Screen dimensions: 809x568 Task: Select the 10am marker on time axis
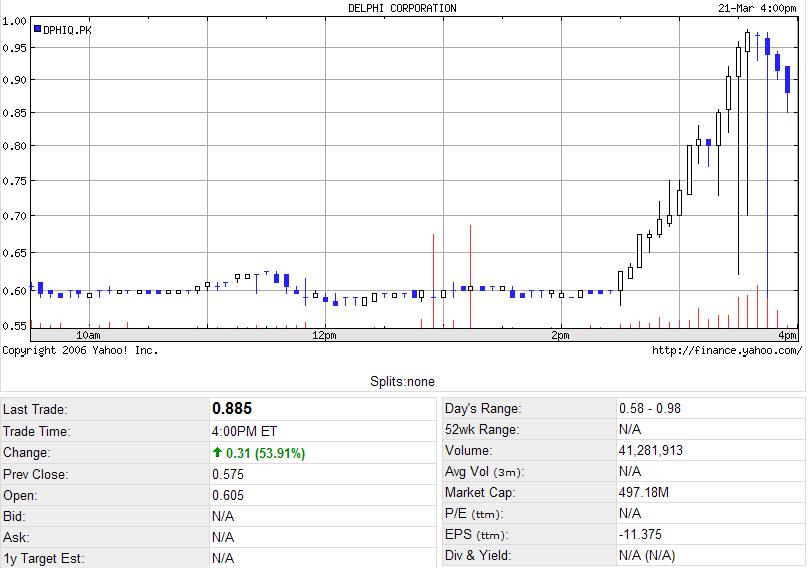(x=88, y=334)
